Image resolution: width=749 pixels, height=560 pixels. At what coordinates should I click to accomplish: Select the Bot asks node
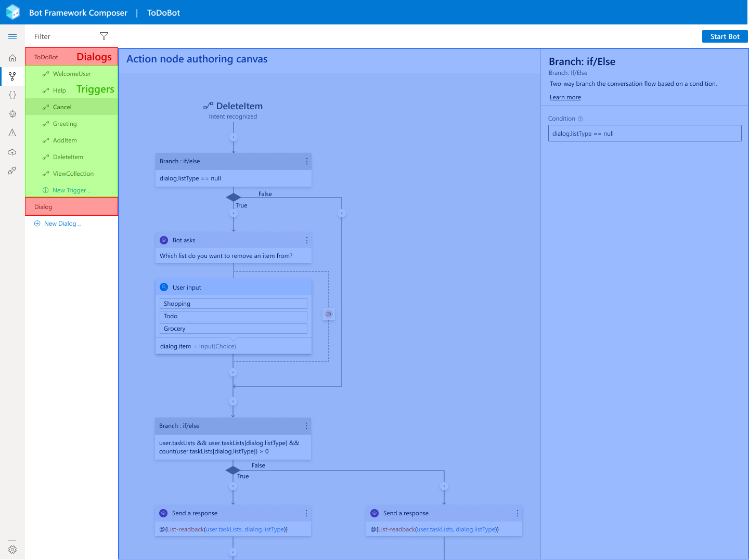click(234, 248)
